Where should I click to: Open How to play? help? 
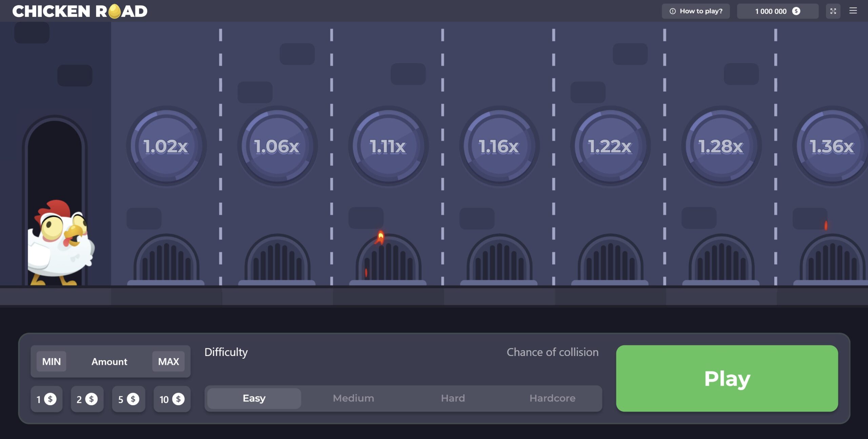point(695,11)
